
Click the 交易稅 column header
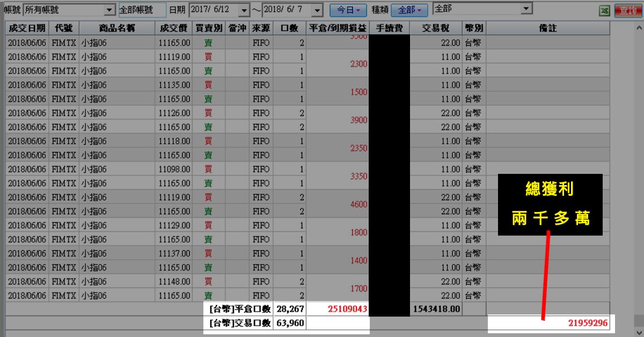click(436, 28)
